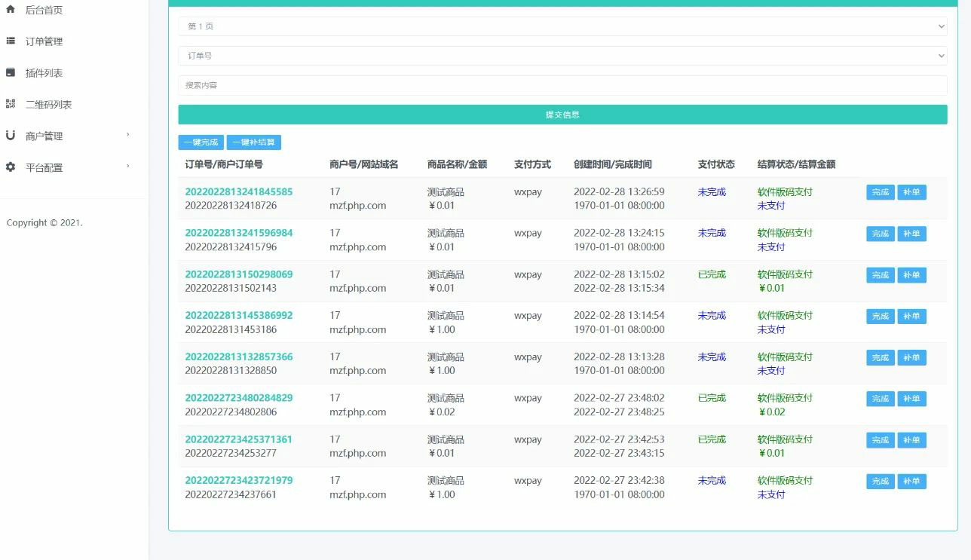The width and height of the screenshot is (971, 560).
Task: Click the 一键完成 button
Action: [200, 142]
